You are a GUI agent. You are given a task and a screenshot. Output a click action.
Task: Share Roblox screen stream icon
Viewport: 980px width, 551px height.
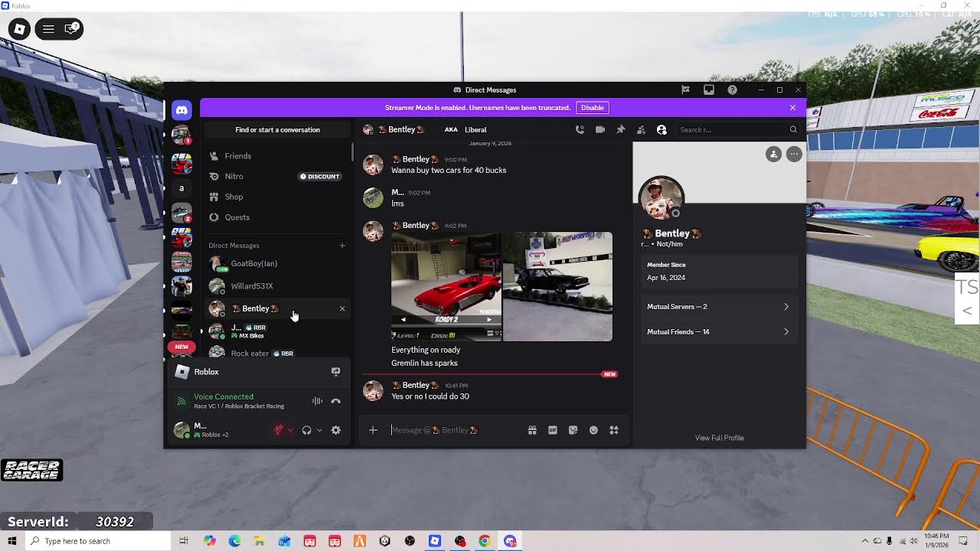click(x=335, y=372)
